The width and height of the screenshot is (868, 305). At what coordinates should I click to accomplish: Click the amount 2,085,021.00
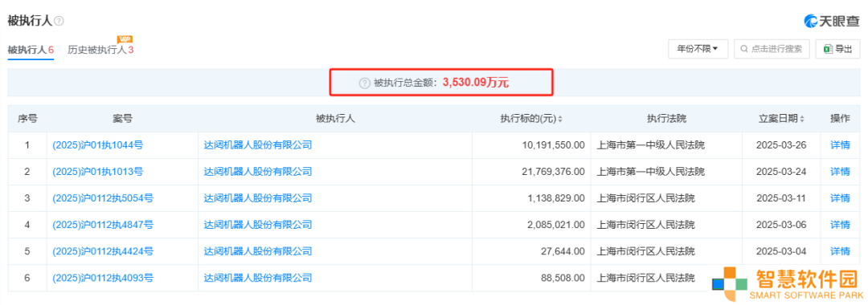[x=556, y=225]
